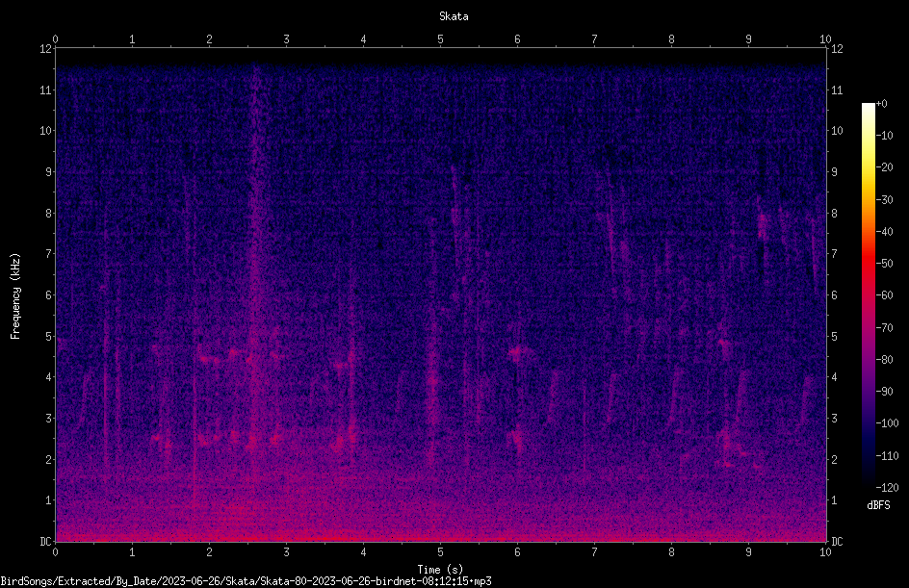Click the "Skata" title above the spectrogram
The height and width of the screenshot is (588, 909).
[454, 16]
